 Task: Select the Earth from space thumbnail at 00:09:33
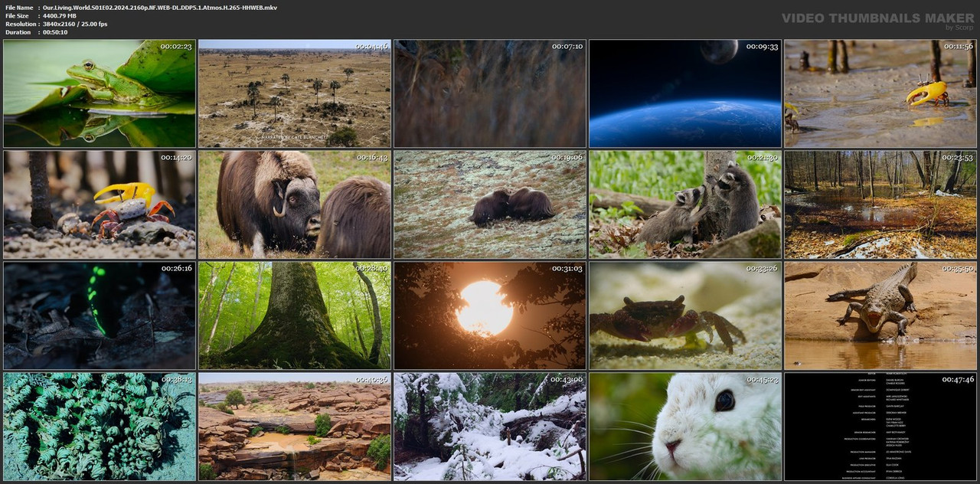point(685,93)
